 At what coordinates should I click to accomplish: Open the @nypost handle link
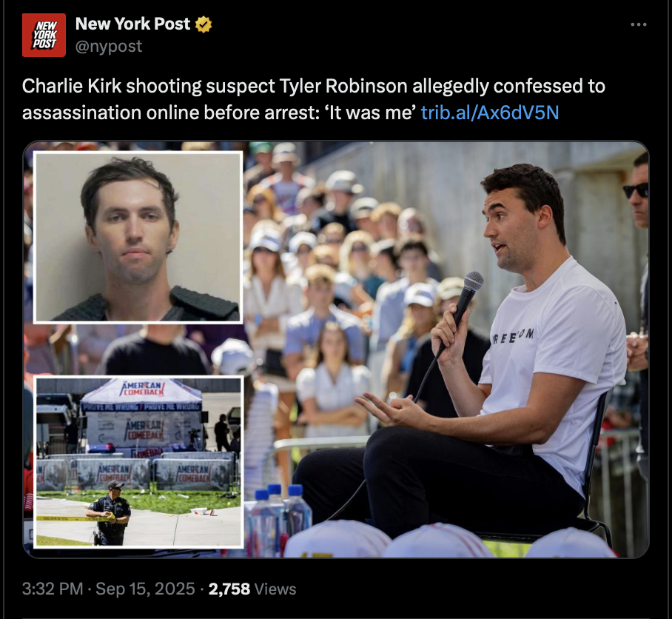pyautogui.click(x=109, y=47)
